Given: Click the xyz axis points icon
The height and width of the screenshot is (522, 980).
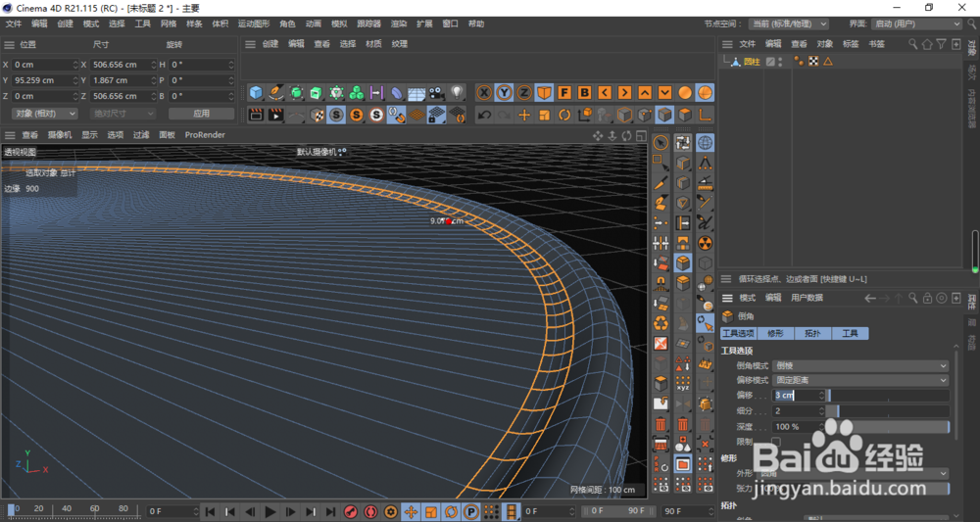Looking at the screenshot, I should tap(683, 383).
